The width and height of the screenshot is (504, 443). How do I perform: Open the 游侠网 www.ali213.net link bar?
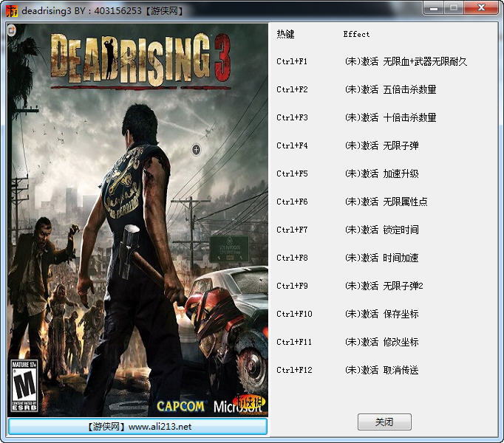tap(138, 427)
